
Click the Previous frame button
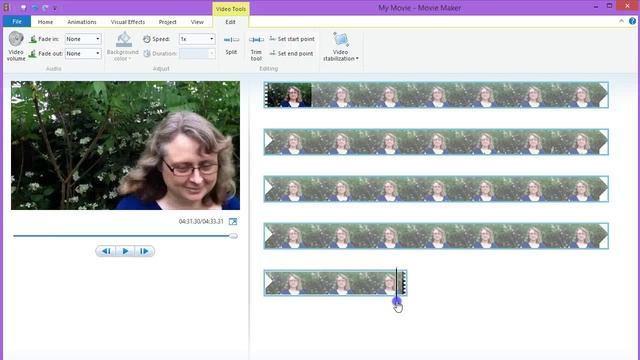pyautogui.click(x=106, y=251)
